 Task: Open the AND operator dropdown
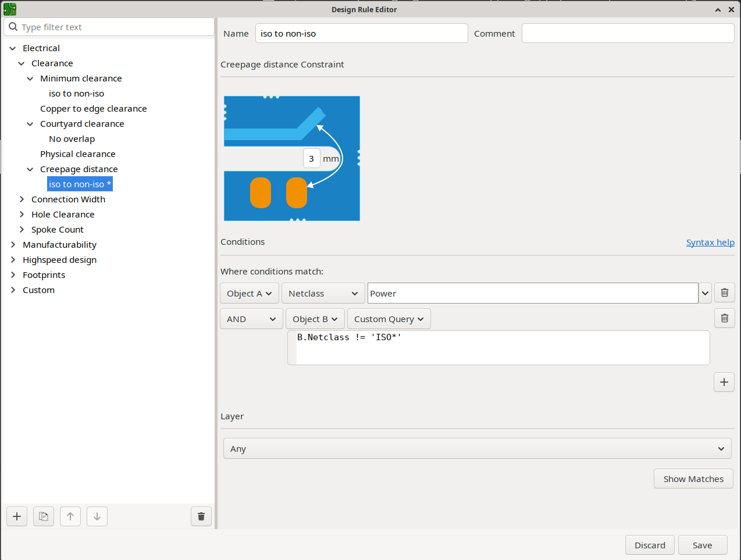click(251, 319)
